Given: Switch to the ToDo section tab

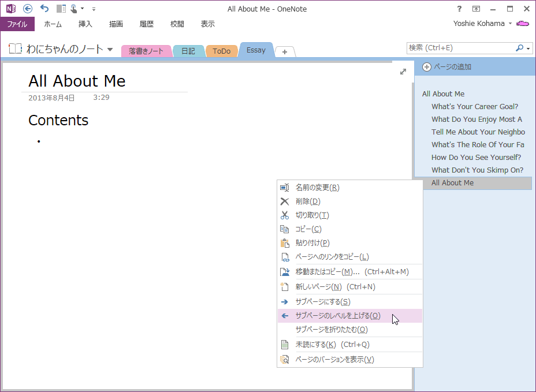Looking at the screenshot, I should click(x=222, y=51).
